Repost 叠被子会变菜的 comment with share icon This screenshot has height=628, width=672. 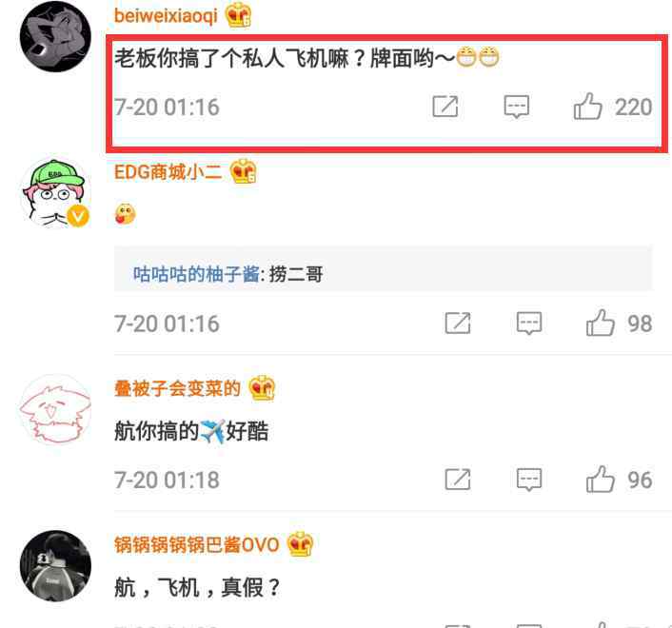(x=458, y=480)
